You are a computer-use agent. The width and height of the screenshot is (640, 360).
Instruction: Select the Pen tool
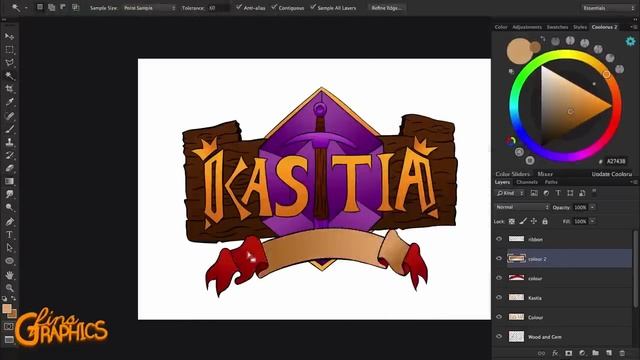pyautogui.click(x=9, y=222)
